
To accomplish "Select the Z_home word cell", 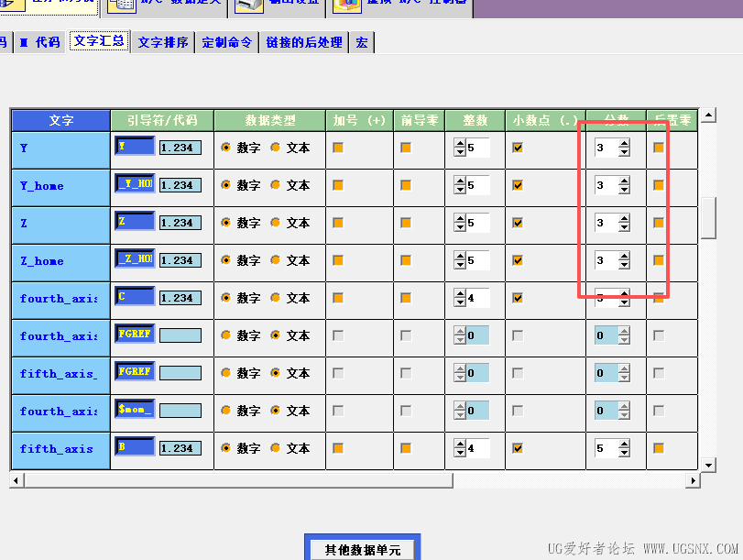I will 60,262.
